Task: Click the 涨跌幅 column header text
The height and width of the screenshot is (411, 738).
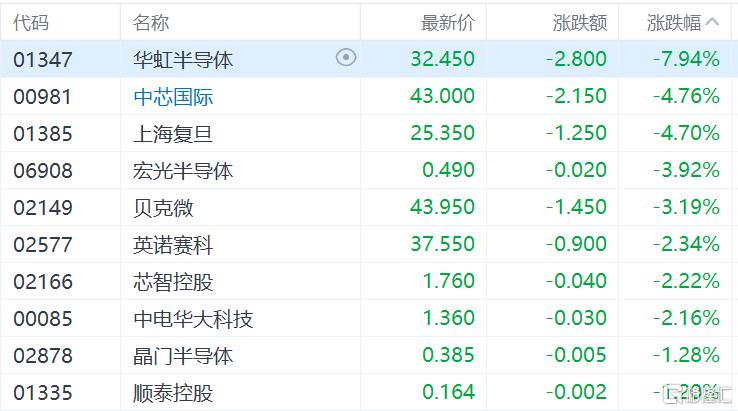Action: pos(674,22)
